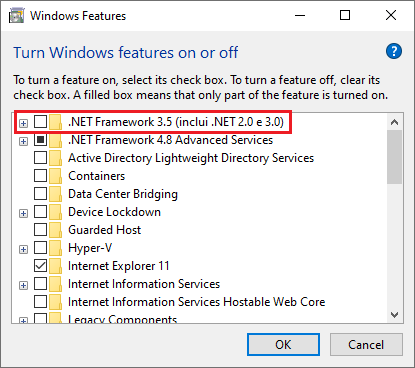This screenshot has width=415, height=368.
Task: Click the Hyper-V folder icon
Action: tap(55, 248)
